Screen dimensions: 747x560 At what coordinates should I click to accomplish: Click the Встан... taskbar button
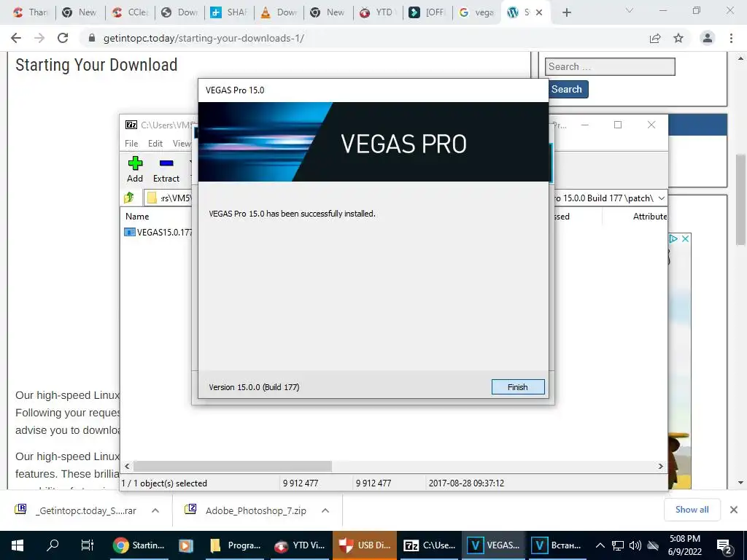(x=557, y=545)
